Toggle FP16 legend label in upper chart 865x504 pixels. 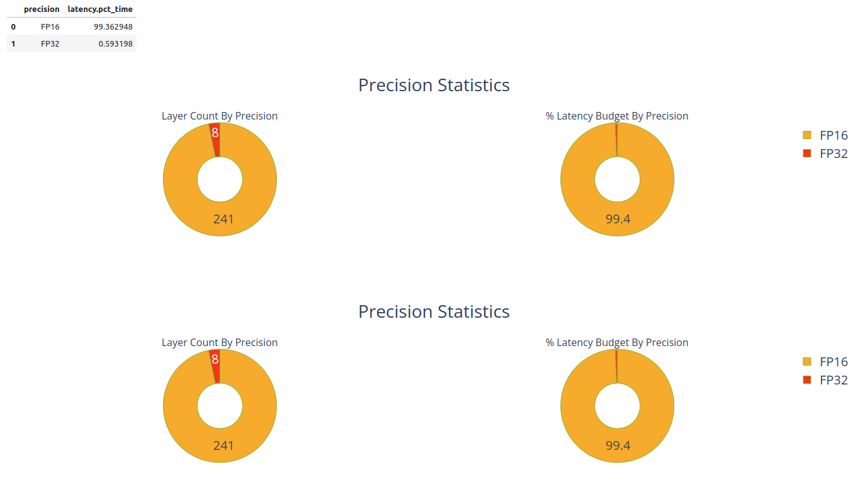point(834,135)
